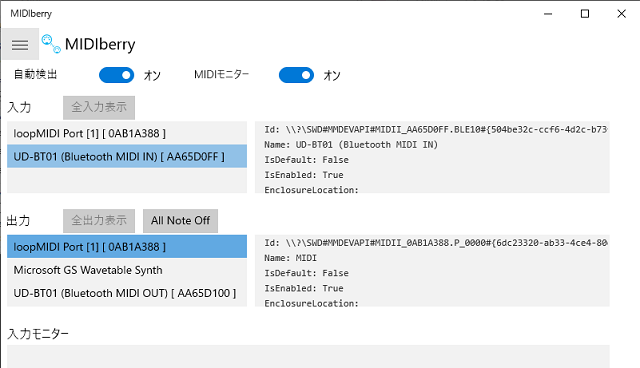Click the MIDIberry app logo icon

click(x=51, y=44)
